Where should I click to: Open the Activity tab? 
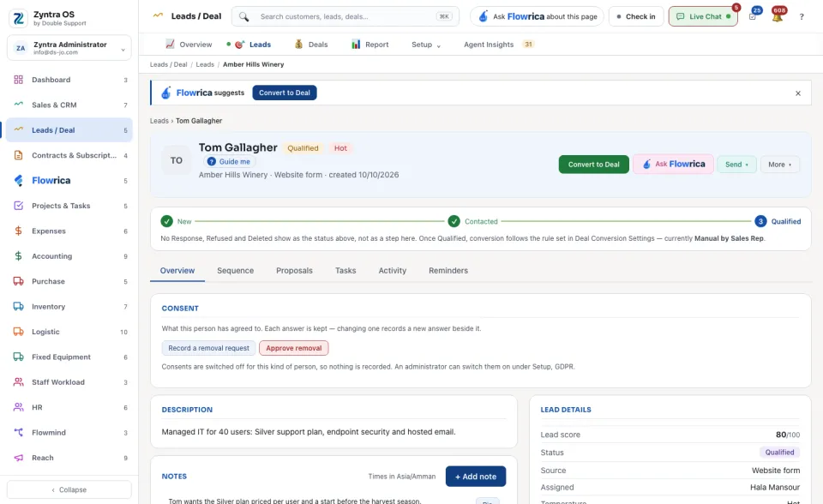pos(393,271)
